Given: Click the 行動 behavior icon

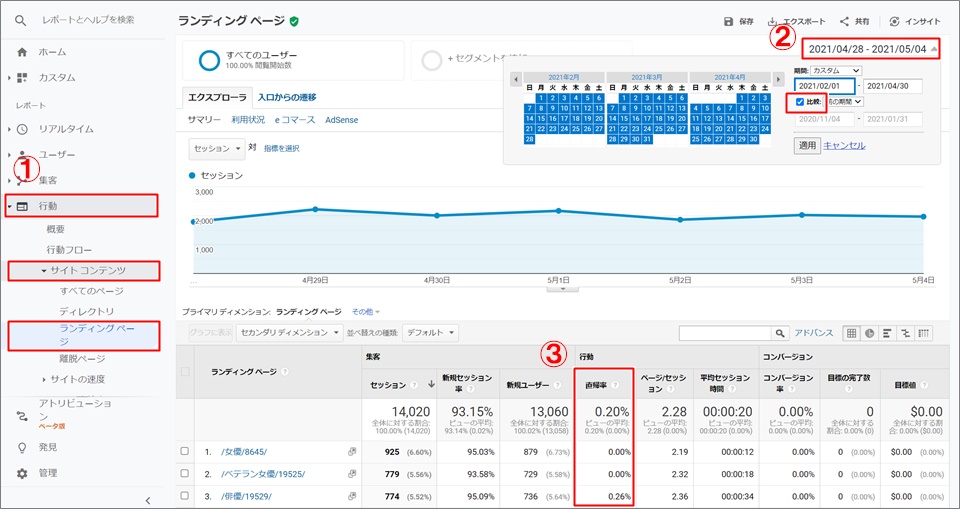Looking at the screenshot, I should (22, 207).
